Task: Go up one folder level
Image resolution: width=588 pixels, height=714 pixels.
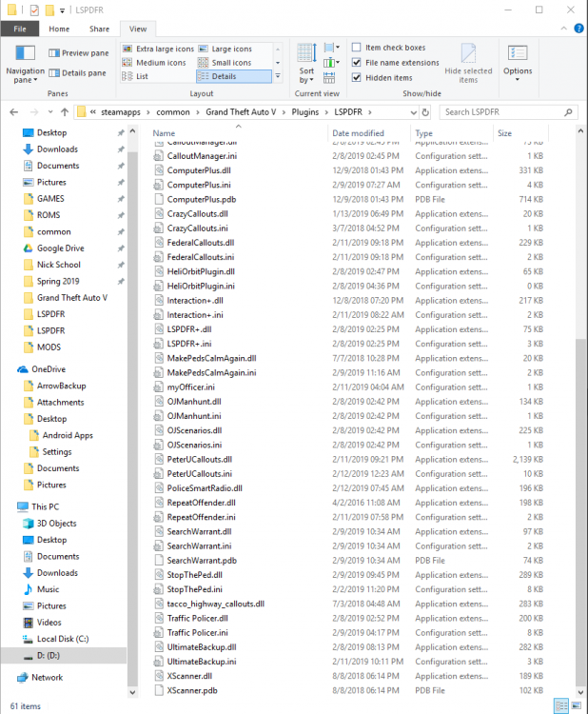Action: [65, 112]
